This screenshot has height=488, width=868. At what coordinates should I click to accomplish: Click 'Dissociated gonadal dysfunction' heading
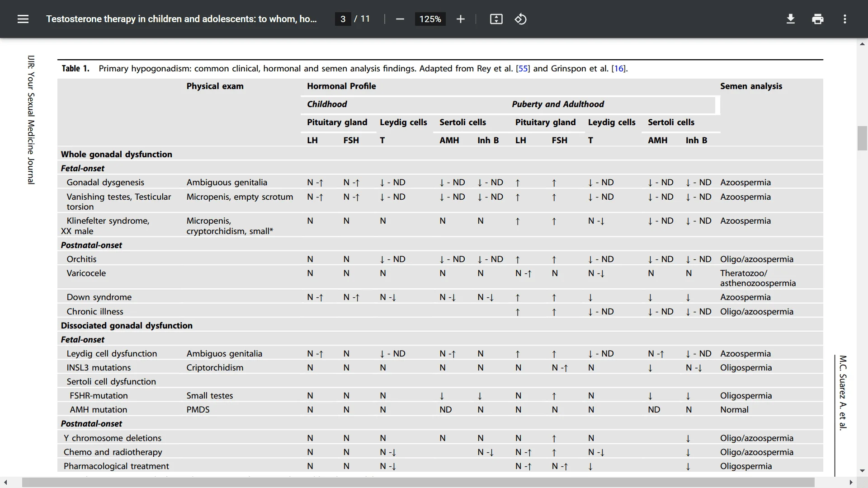tap(127, 325)
